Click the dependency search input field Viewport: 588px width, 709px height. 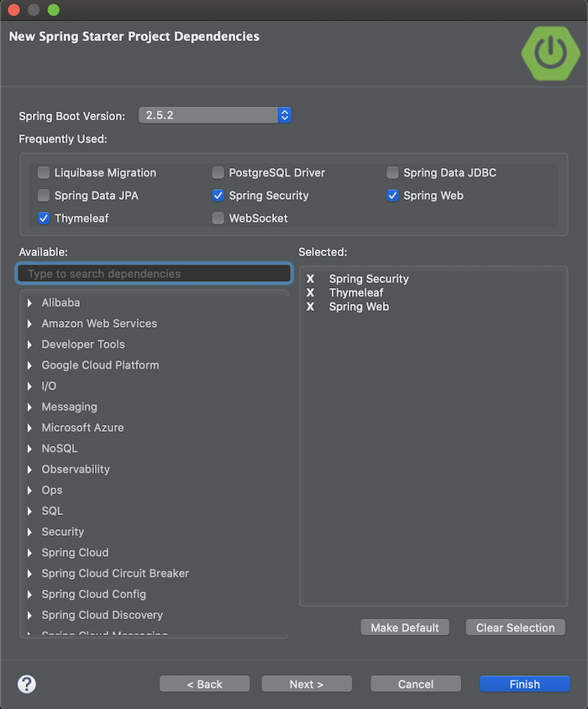154,273
